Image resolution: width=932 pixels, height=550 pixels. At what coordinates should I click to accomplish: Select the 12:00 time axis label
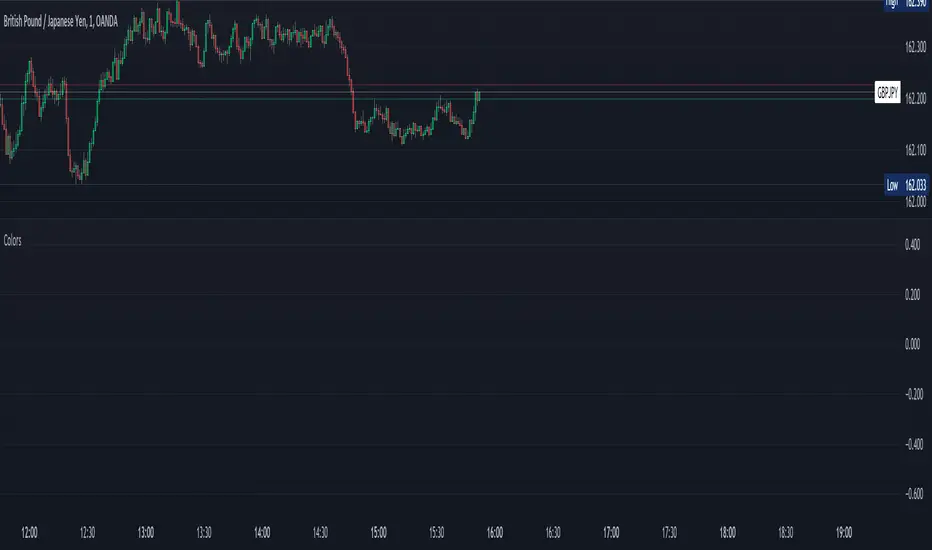[30, 532]
